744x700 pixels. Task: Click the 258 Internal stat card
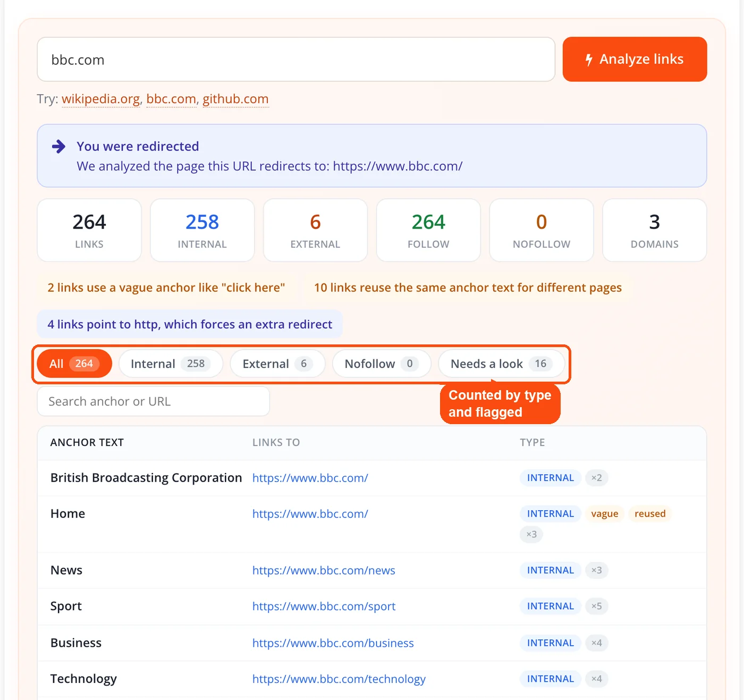[x=202, y=230]
